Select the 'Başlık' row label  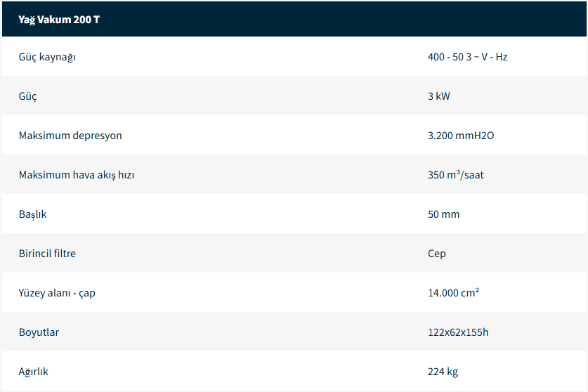coord(33,214)
